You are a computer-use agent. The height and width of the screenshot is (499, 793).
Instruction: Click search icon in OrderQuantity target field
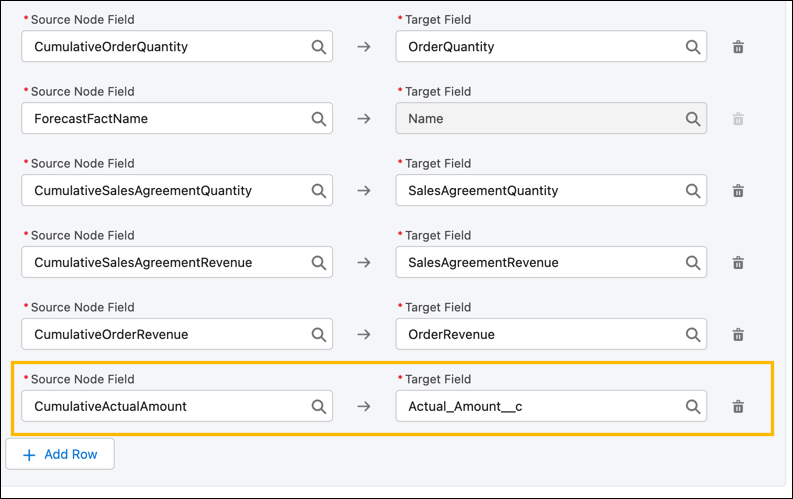(x=692, y=47)
